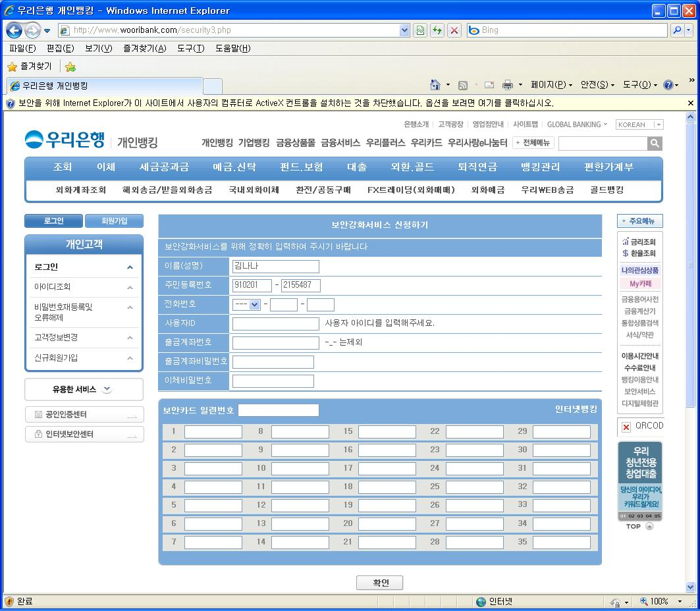Open the 도움말(H) menu
The width and height of the screenshot is (700, 611).
[x=233, y=48]
